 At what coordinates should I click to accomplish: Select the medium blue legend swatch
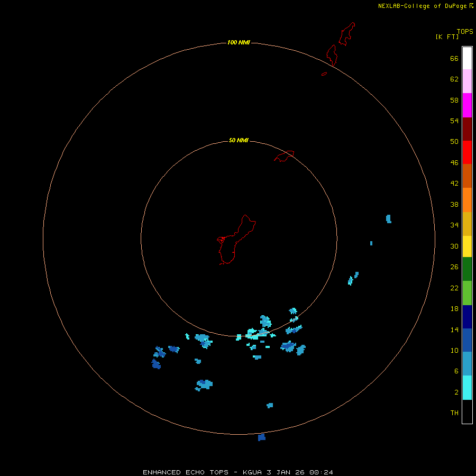click(x=467, y=340)
